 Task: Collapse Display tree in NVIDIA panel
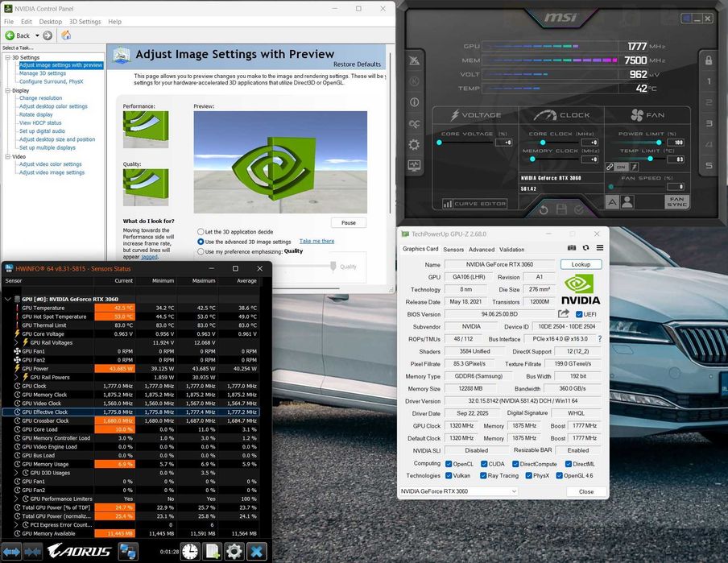click(7, 90)
